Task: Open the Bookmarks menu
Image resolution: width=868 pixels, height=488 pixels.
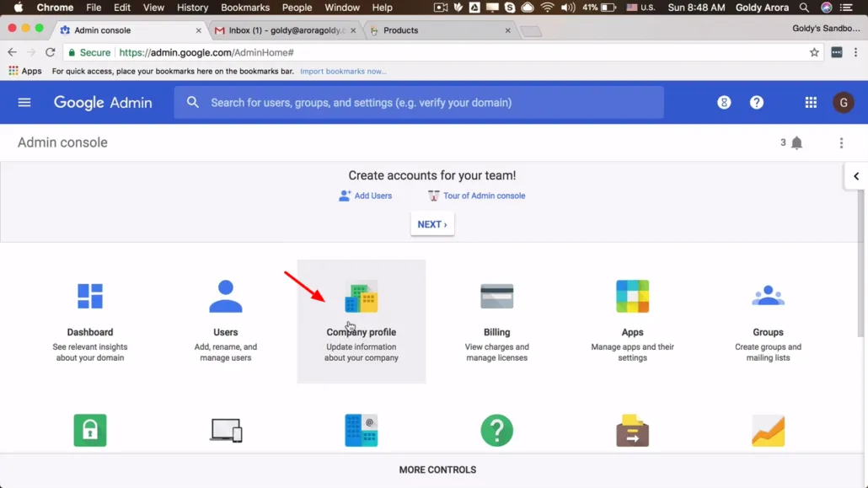Action: [244, 8]
